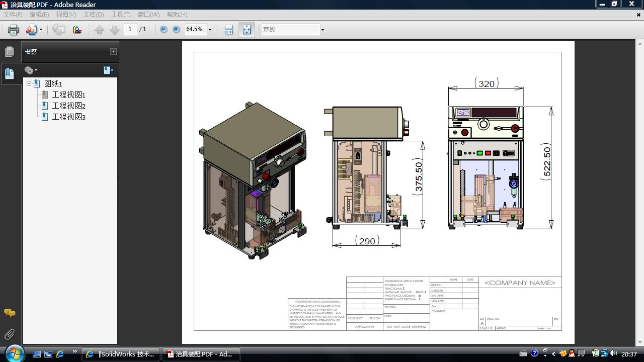
Task: Select bookmark 工程视图2
Action: (68, 106)
